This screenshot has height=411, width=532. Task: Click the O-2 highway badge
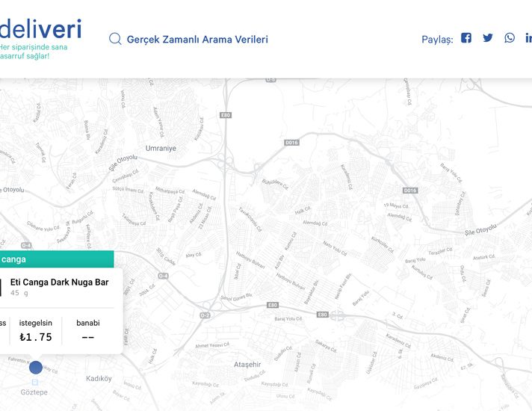coord(205,315)
